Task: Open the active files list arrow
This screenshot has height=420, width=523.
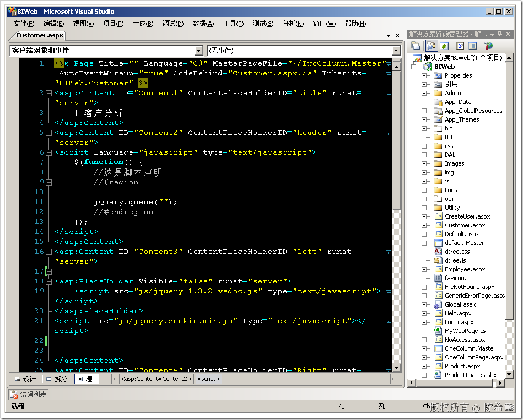Action: point(388,36)
